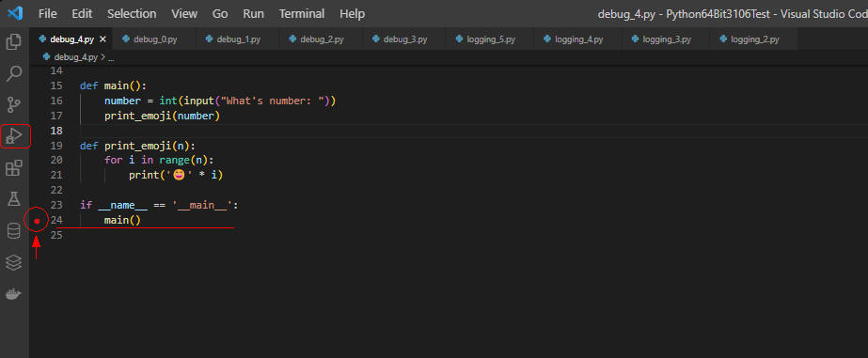Switch to the logging_5.py tab
This screenshot has width=868, height=358.
click(x=490, y=39)
